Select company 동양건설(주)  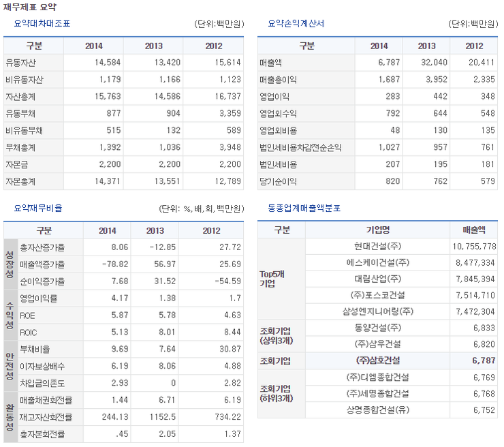pyautogui.click(x=378, y=328)
